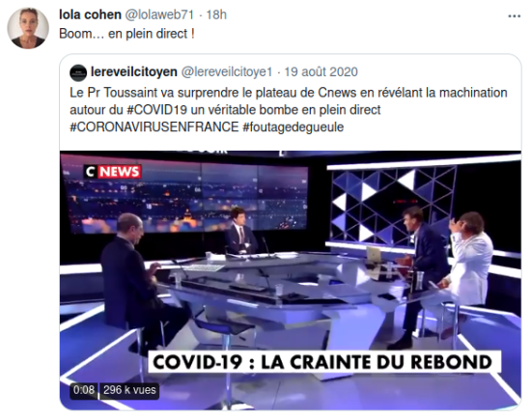
Task: Click the @lolaweb71 handle
Action: pyautogui.click(x=160, y=14)
